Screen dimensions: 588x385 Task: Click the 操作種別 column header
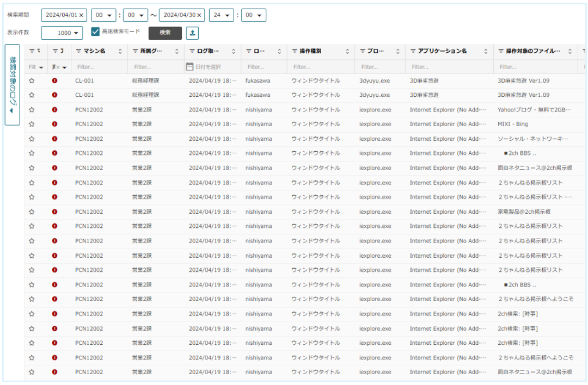click(x=310, y=51)
